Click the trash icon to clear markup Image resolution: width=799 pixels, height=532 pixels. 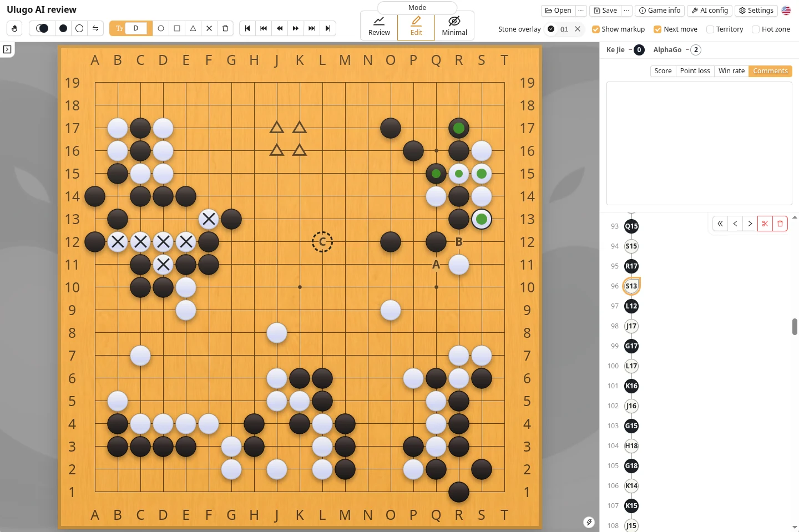225,28
